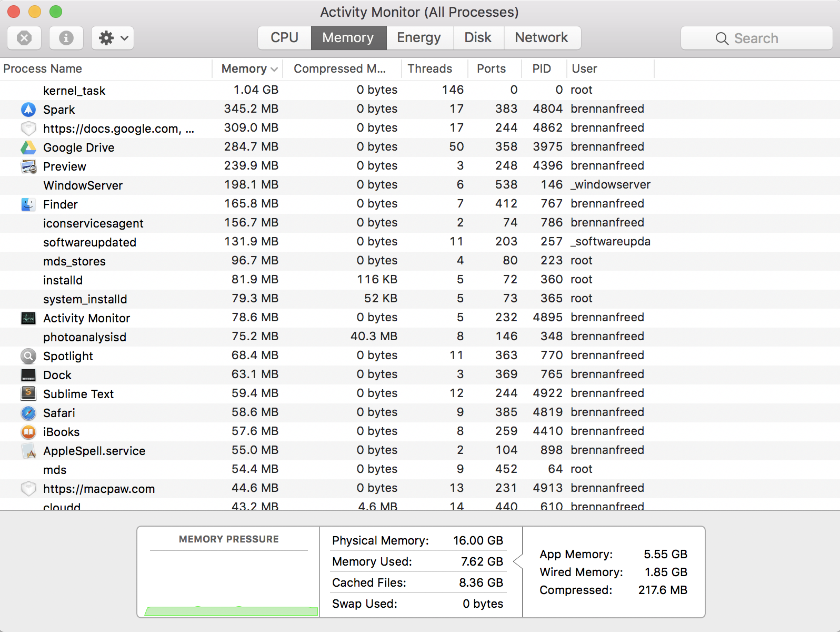This screenshot has width=840, height=632.
Task: Click the Sublime Text app icon
Action: click(x=28, y=394)
